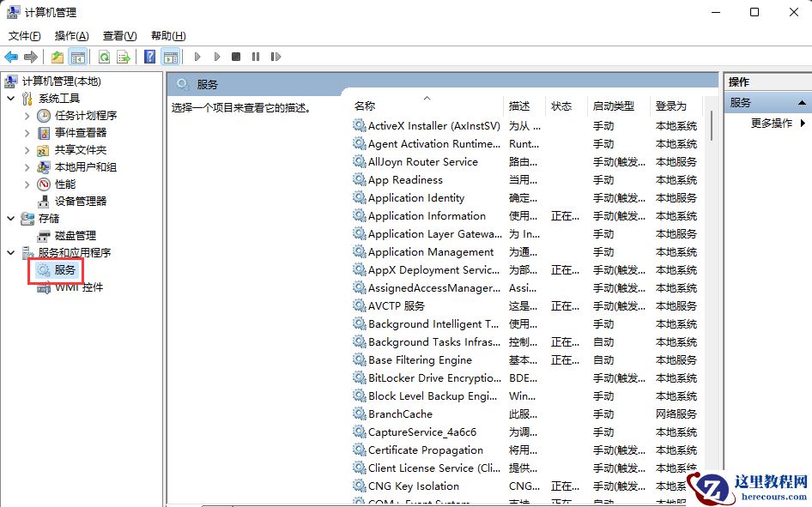The width and height of the screenshot is (812, 507).
Task: Go back using the blue back arrow
Action: (x=11, y=57)
